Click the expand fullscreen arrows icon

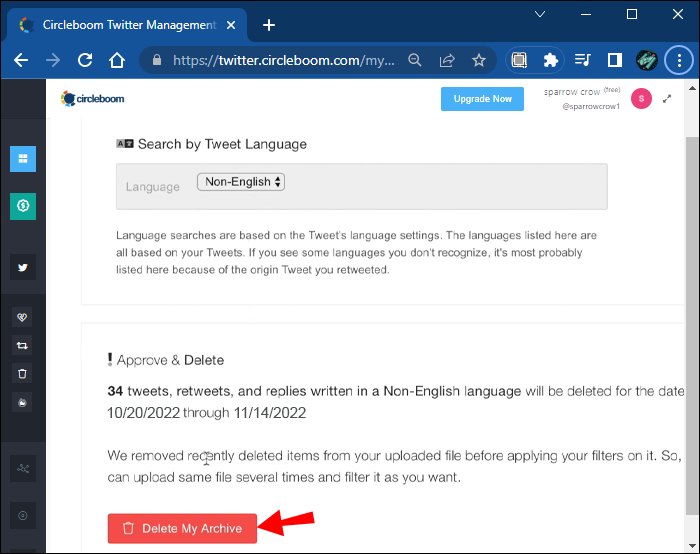(x=667, y=99)
